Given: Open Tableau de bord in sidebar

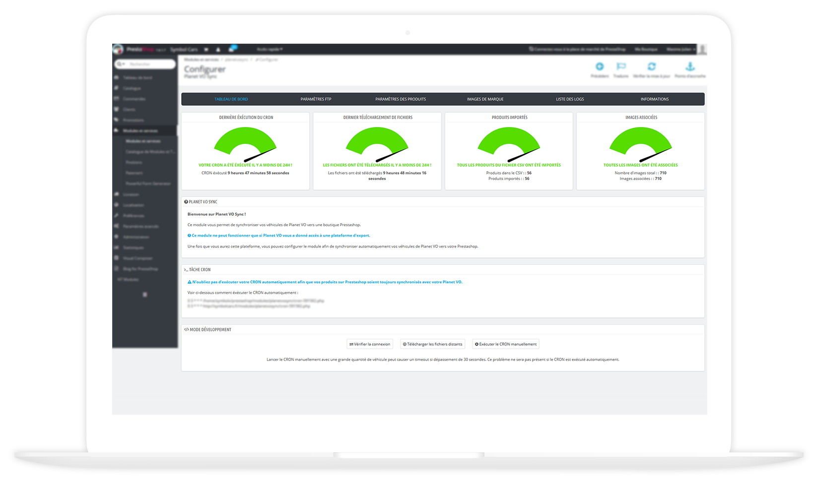Looking at the screenshot, I should click(137, 78).
